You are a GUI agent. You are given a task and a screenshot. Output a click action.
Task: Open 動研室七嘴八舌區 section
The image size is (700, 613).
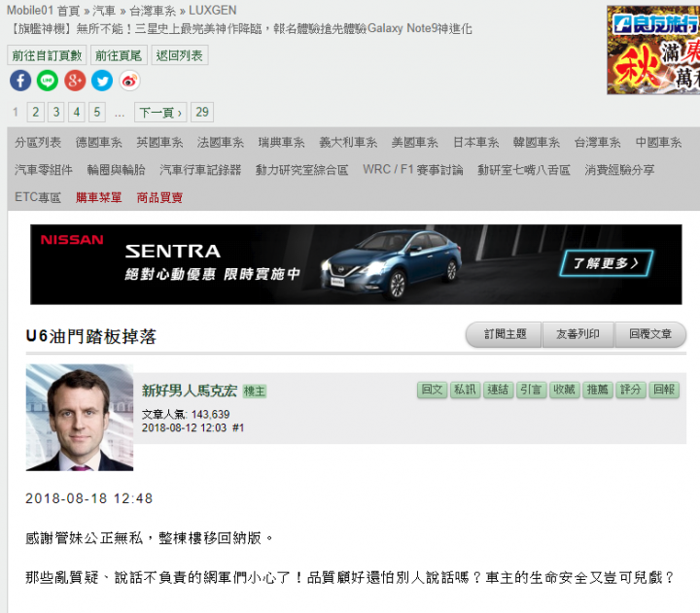click(524, 170)
